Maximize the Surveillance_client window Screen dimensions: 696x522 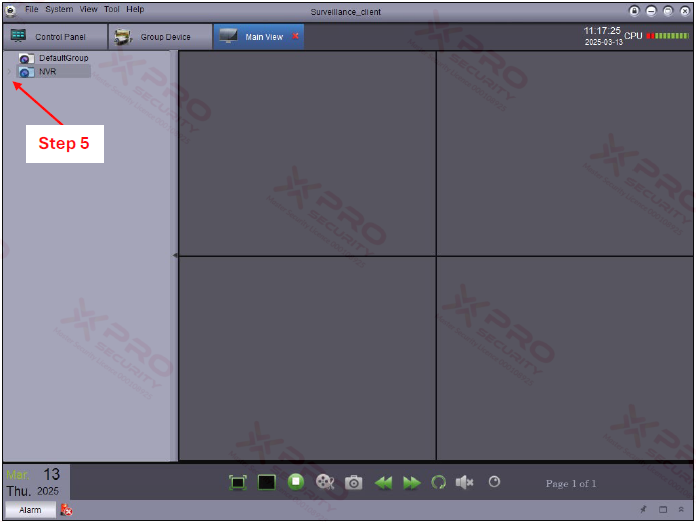[x=668, y=11]
